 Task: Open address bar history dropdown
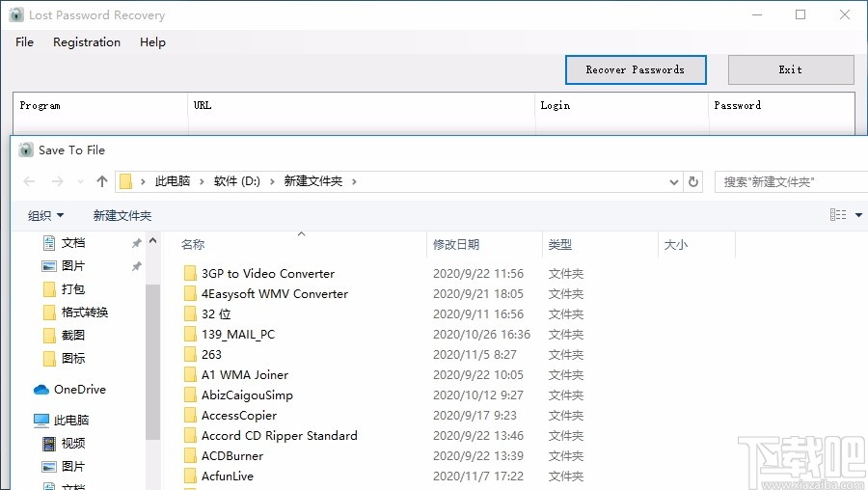coord(674,181)
